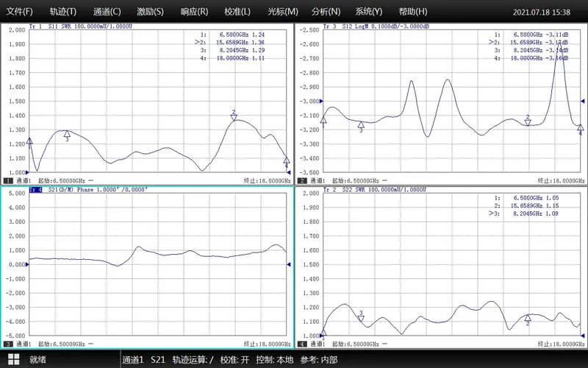Click the 就绪 status text
588x368 pixels.
click(x=37, y=359)
